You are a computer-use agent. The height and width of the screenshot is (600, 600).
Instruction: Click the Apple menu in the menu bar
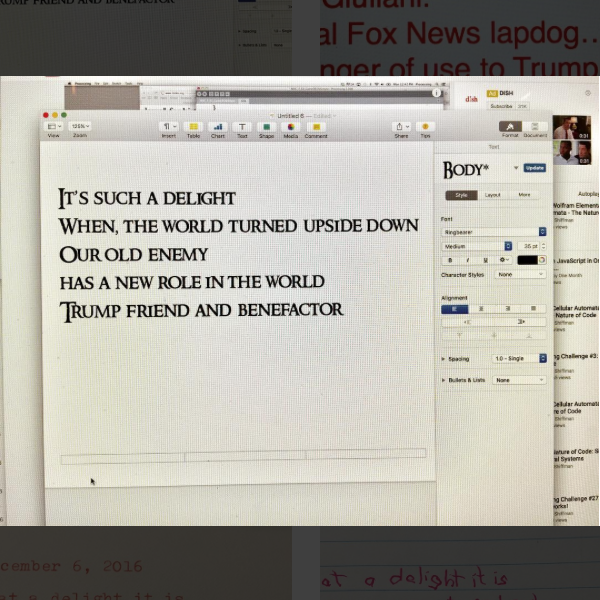pyautogui.click(x=70, y=83)
